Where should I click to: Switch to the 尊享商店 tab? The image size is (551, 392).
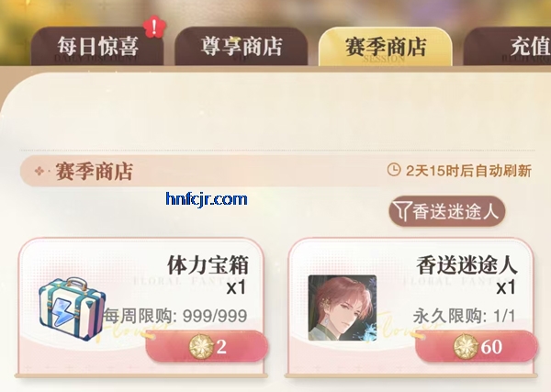[x=242, y=46]
